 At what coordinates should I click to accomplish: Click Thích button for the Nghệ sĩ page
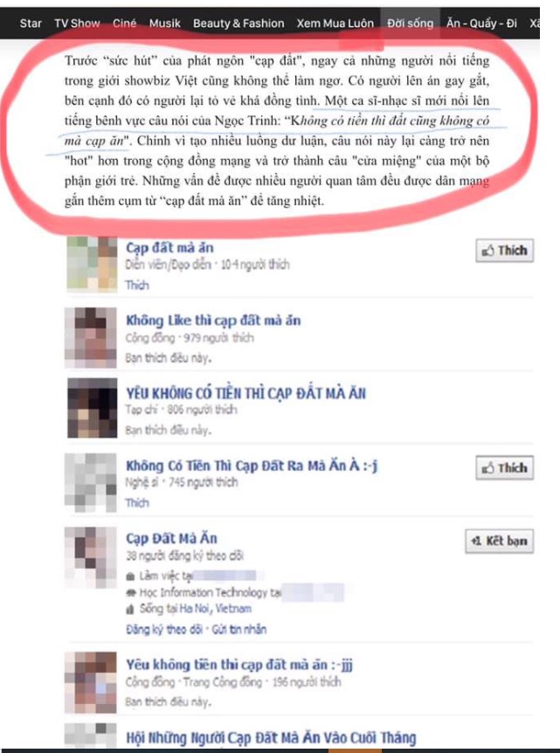coord(504,467)
